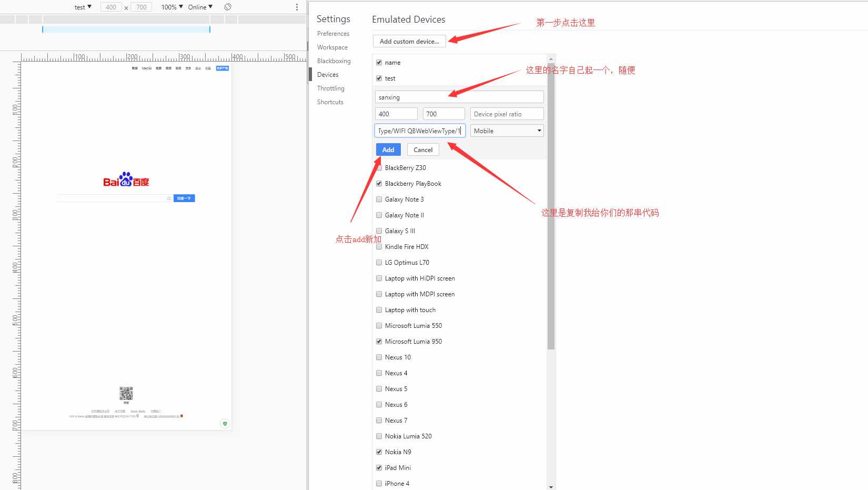Click the viewport width field showing 400
Image resolution: width=868 pixels, height=490 pixels.
coord(111,7)
